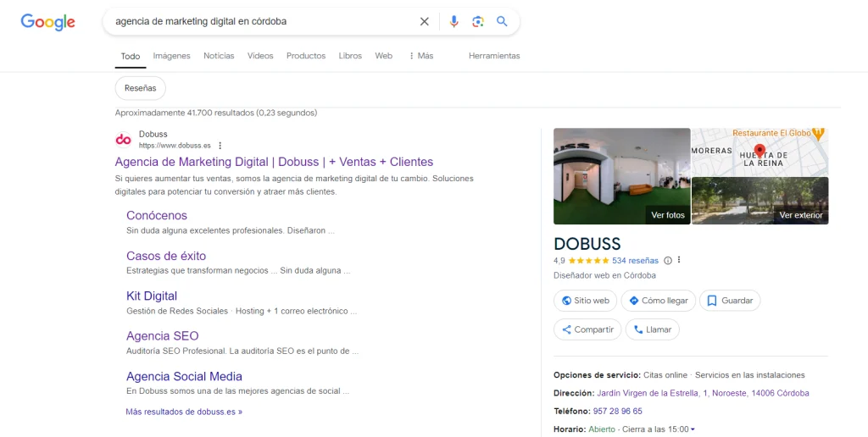Click the DOBUSS business title
Viewport: 868px width, 437px height.
(587, 244)
